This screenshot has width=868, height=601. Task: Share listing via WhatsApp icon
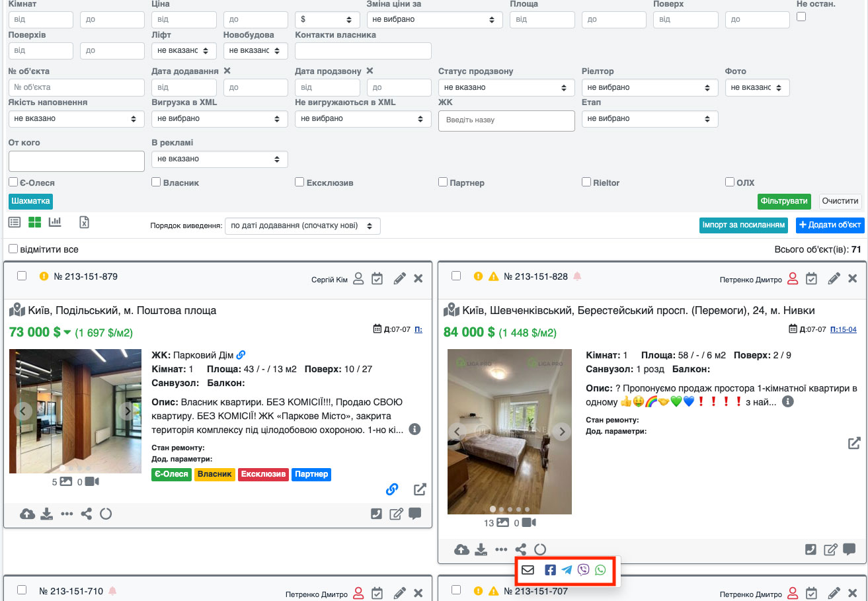600,570
